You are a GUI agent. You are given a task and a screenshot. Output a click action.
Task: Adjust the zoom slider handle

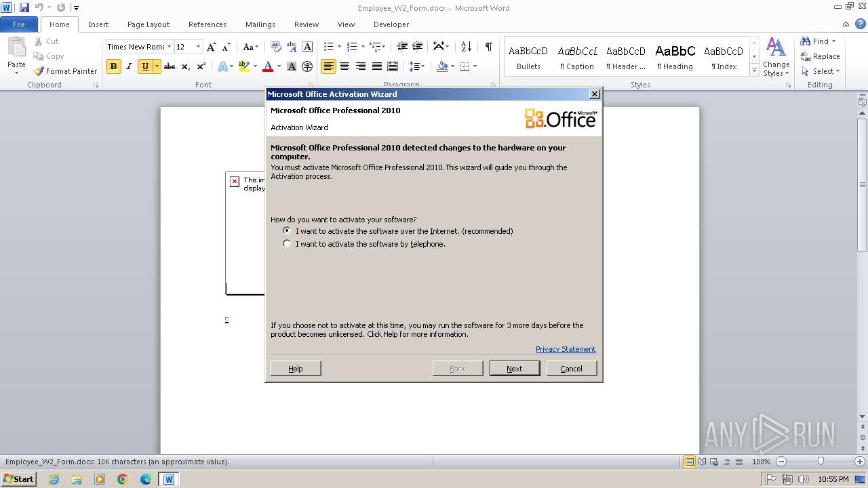[x=821, y=462]
